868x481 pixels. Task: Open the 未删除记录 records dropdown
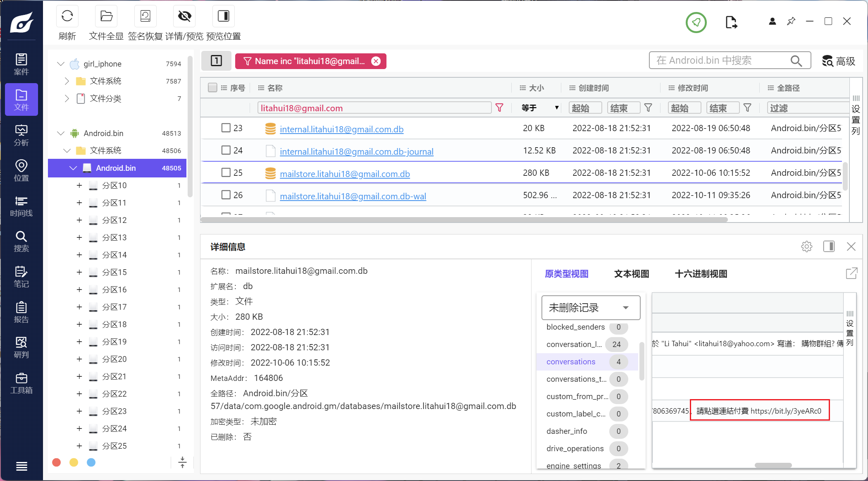tap(591, 307)
